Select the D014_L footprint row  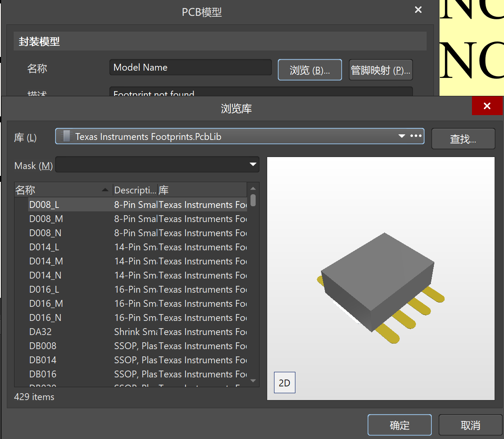[x=44, y=247]
